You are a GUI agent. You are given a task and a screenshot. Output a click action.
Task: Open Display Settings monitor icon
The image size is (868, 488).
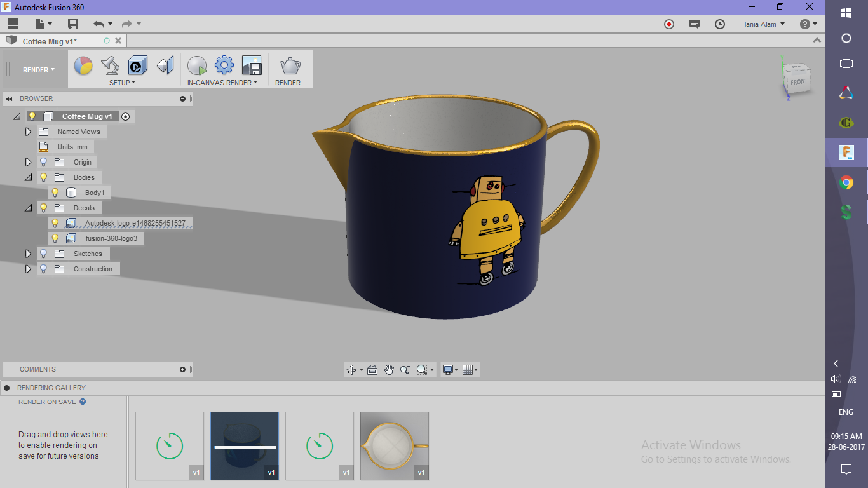tap(449, 370)
